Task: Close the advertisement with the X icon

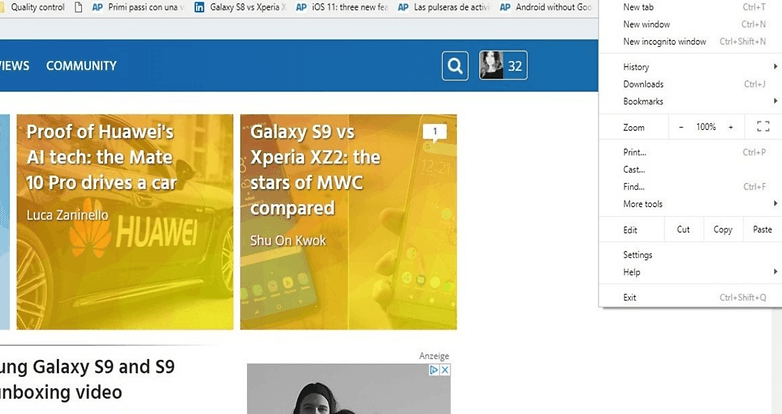Action: click(445, 370)
